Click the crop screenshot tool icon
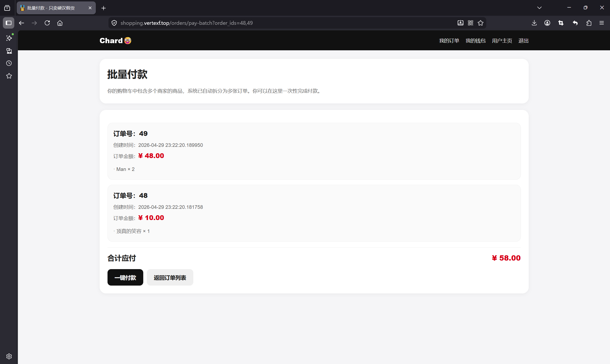Viewport: 610px width, 364px height. 561,23
